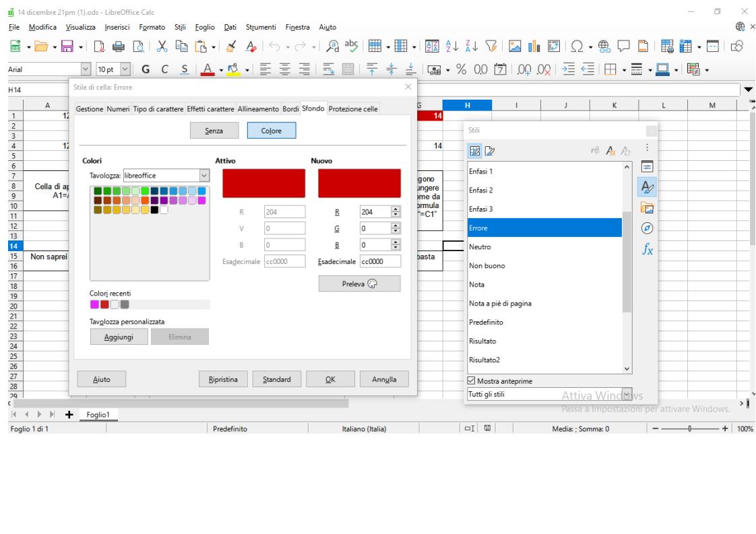Pick the magenta recent color swatch

click(x=94, y=304)
